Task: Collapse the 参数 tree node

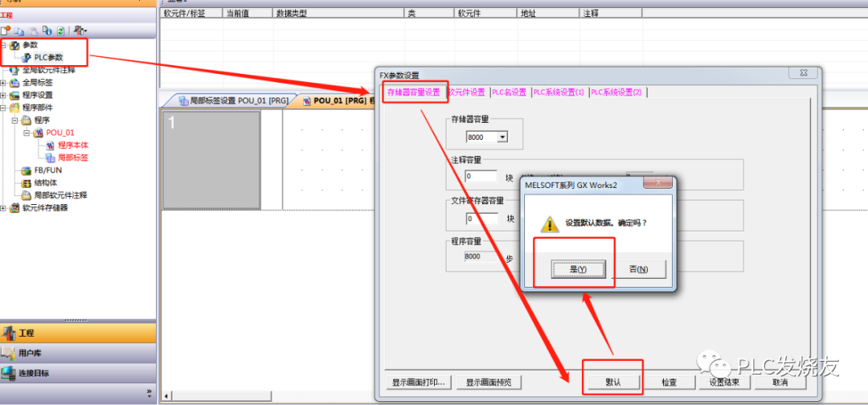Action: pos(4,45)
